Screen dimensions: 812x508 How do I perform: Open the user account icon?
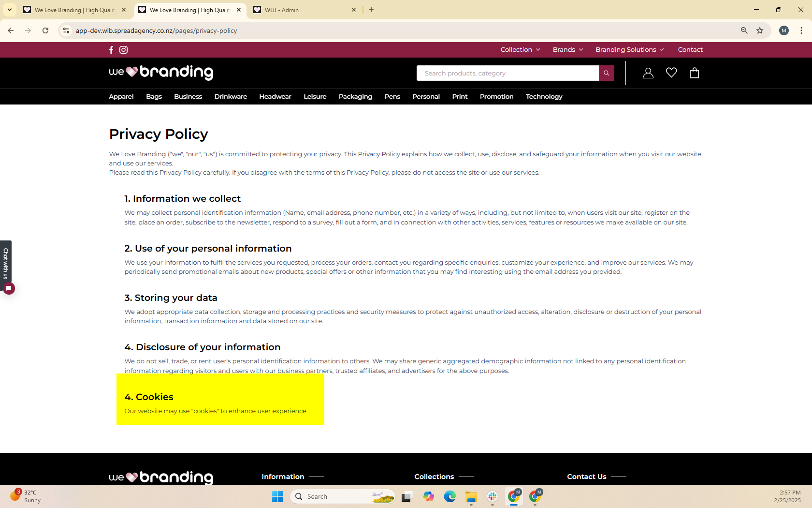click(648, 73)
